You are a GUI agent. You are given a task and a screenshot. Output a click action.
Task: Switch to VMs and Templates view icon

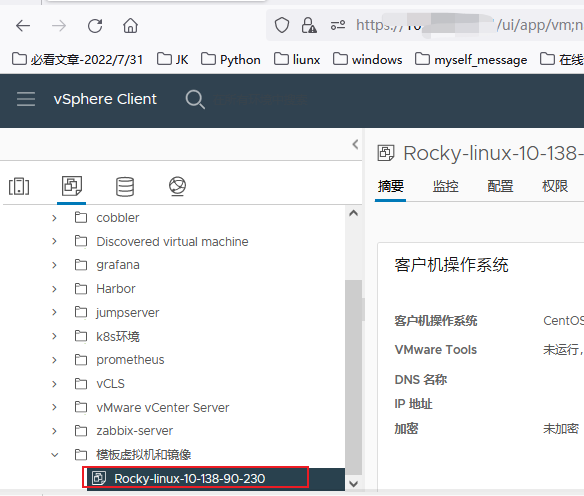[72, 186]
